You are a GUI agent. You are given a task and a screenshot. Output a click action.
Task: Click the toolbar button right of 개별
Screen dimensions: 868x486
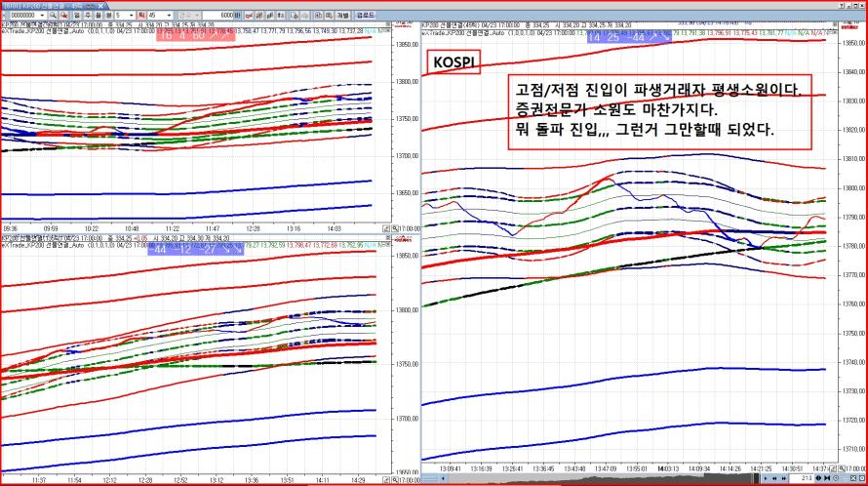[366, 15]
